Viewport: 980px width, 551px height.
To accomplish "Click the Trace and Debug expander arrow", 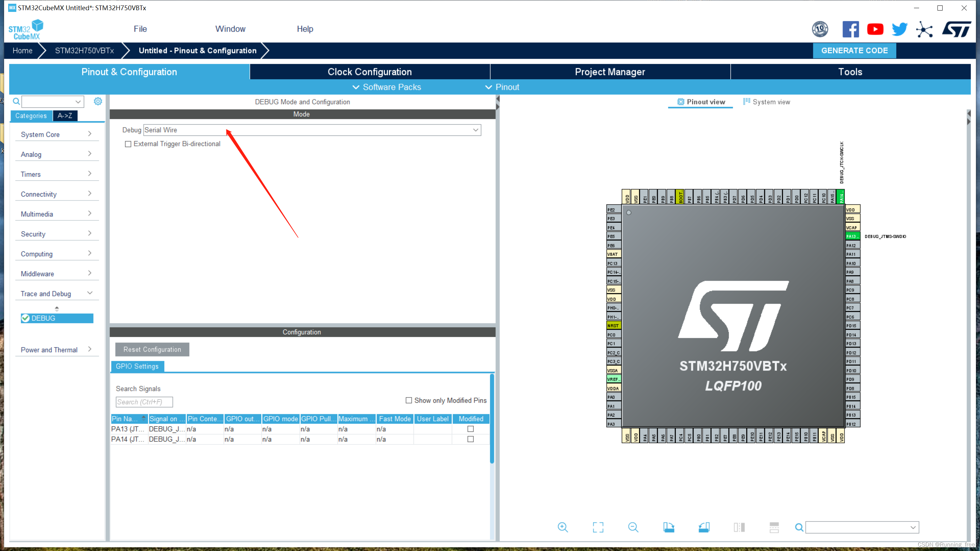I will 89,293.
